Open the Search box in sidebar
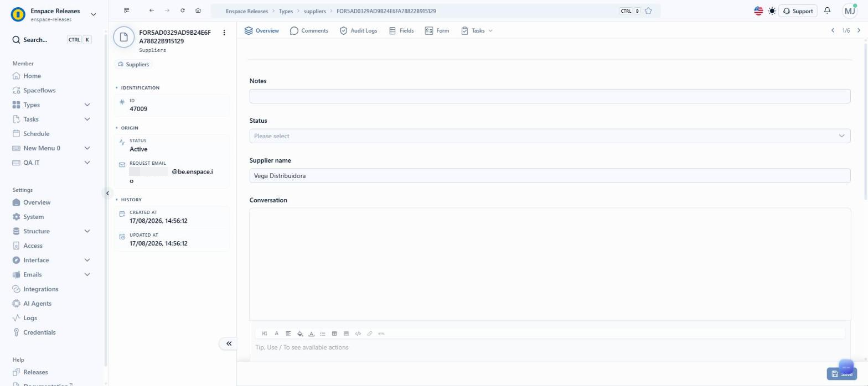This screenshot has width=868, height=386. 53,40
